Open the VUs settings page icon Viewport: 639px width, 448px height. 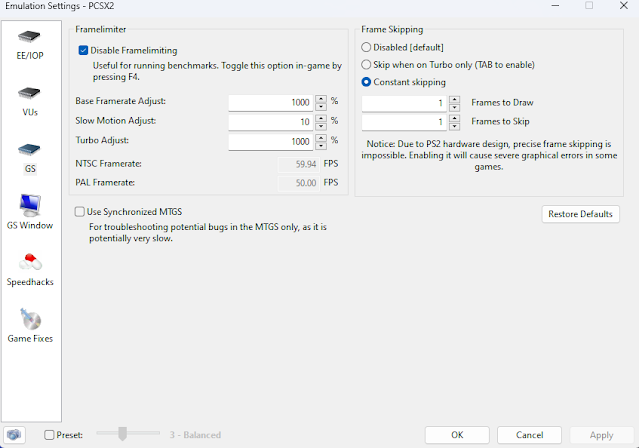(29, 93)
